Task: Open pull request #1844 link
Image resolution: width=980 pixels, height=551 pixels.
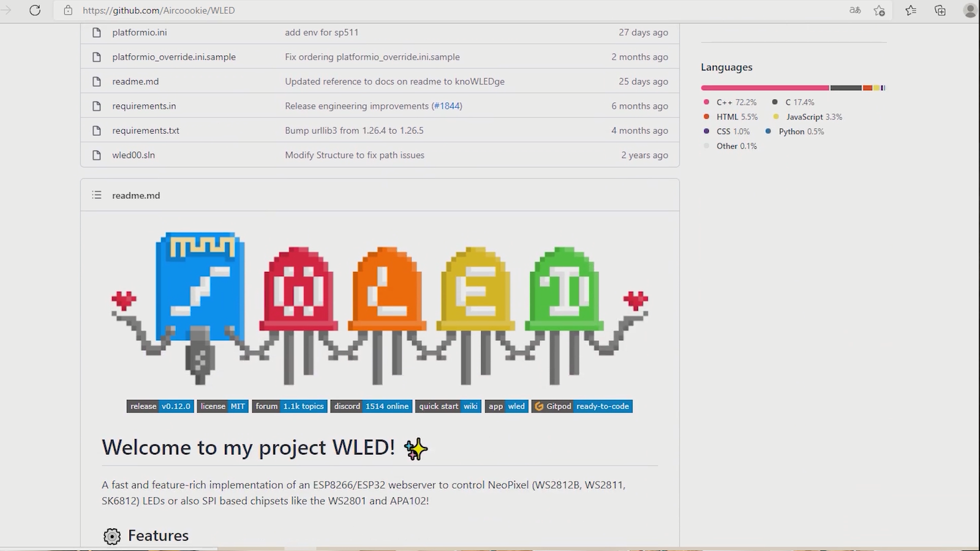Action: pos(447,105)
